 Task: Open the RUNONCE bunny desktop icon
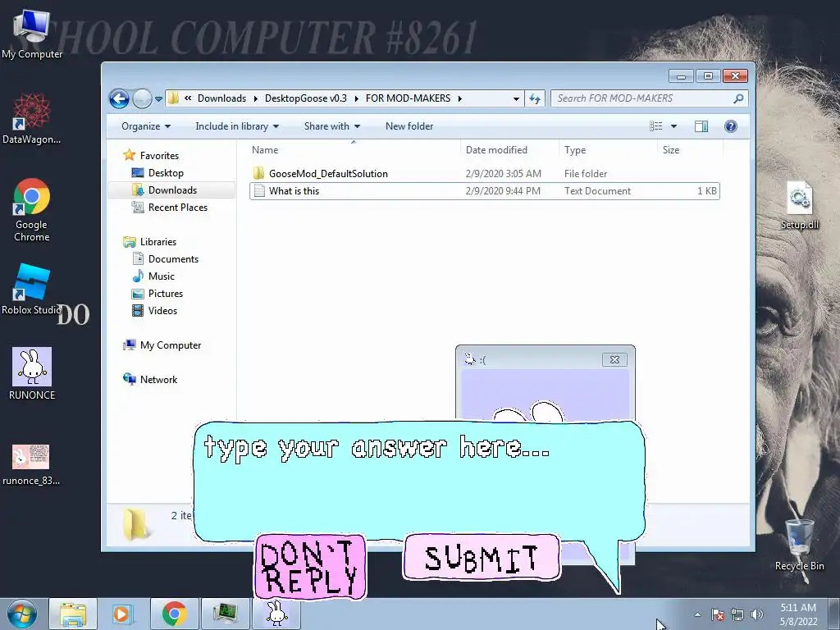(x=32, y=373)
